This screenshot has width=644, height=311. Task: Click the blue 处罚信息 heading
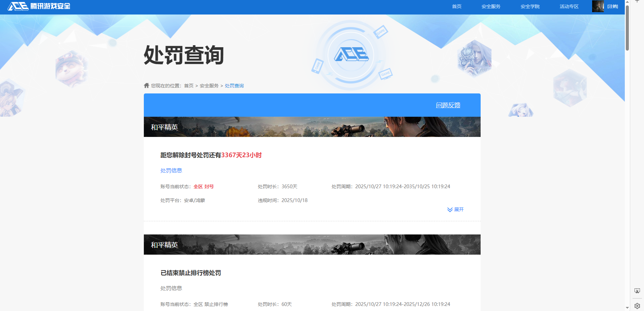tap(171, 170)
